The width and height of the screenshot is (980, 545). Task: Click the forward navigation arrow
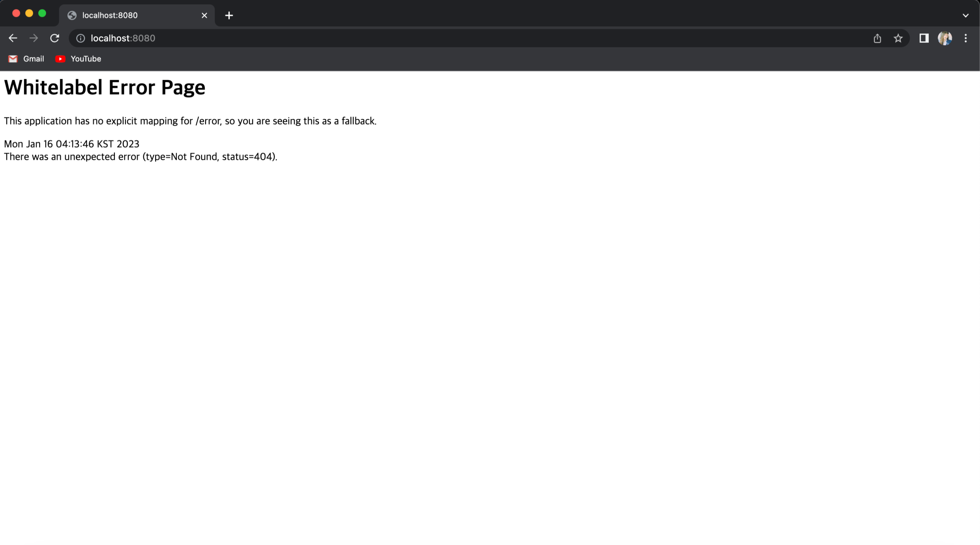(x=33, y=38)
